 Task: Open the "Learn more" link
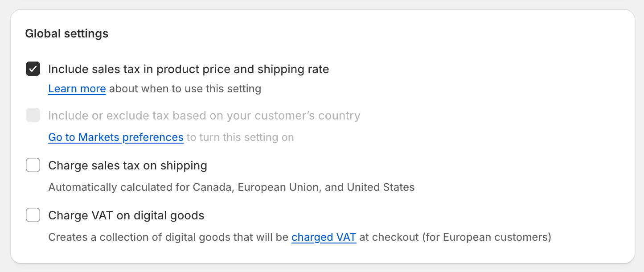click(77, 89)
